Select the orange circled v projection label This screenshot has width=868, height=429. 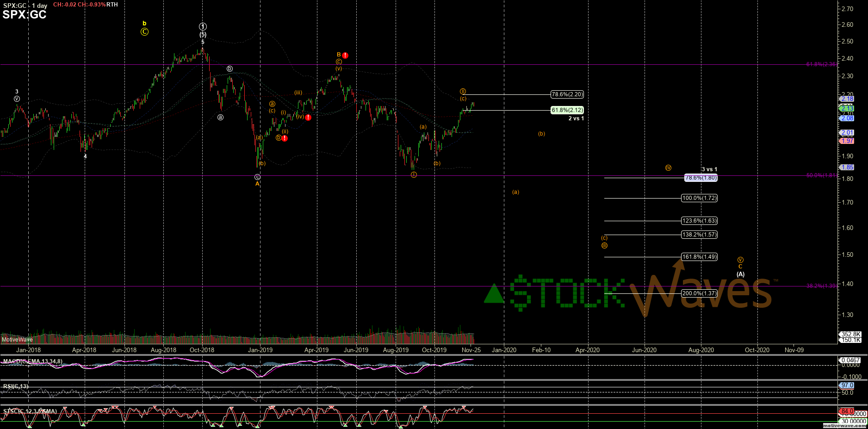click(740, 260)
